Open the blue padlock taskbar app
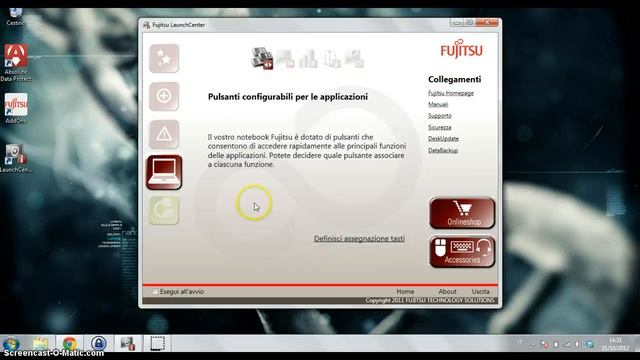Viewport: 640px width, 360px height. pyautogui.click(x=98, y=344)
